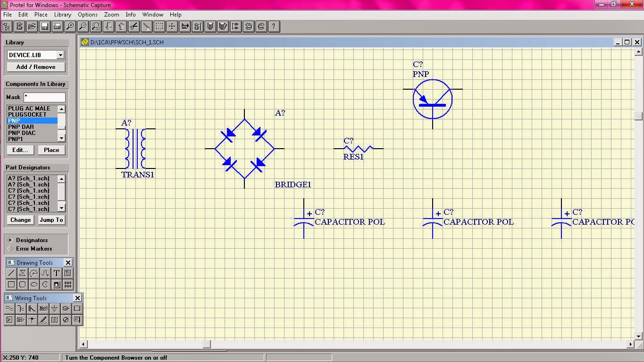This screenshot has height=362, width=644.
Task: Select the ellipse drawing tool
Action: 34,284
